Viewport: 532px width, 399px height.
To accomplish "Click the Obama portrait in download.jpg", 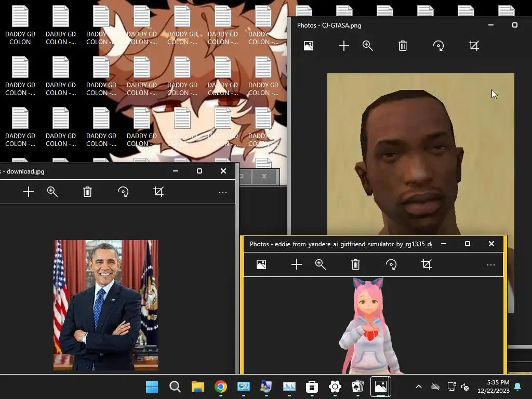I will pos(105,305).
